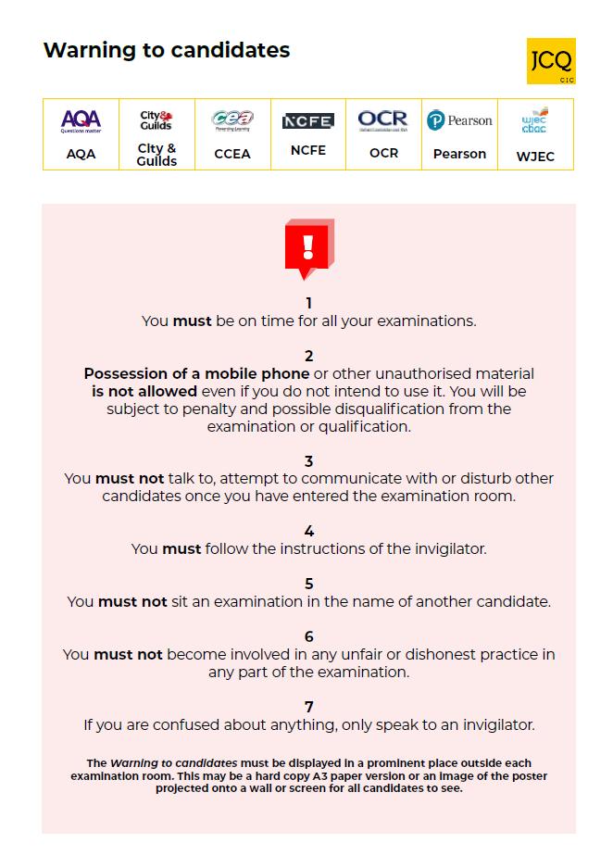Click "follow the instructions of the invigilator" sentence

tap(344, 548)
